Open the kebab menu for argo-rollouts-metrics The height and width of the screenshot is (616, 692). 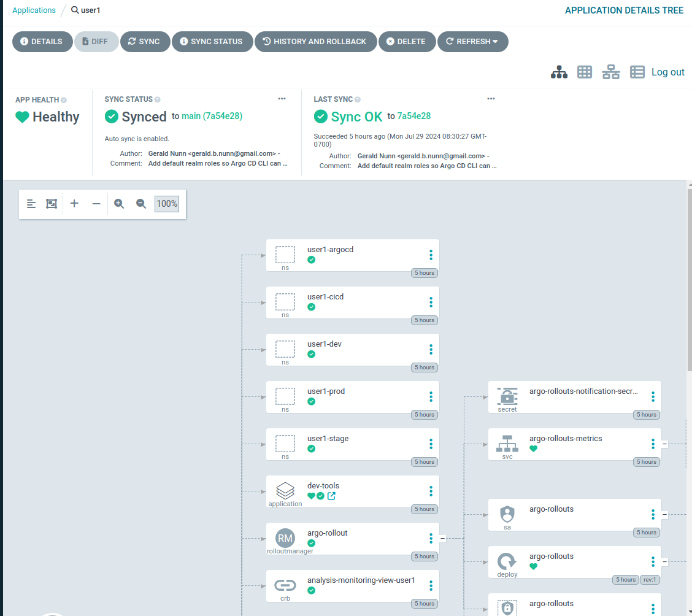[x=653, y=444]
